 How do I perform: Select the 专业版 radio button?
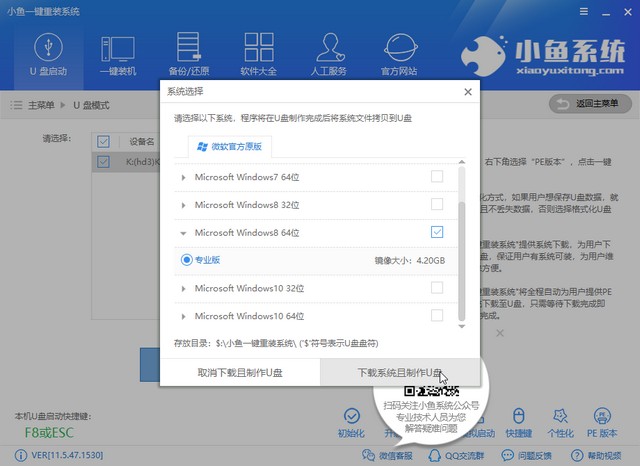tap(187, 260)
